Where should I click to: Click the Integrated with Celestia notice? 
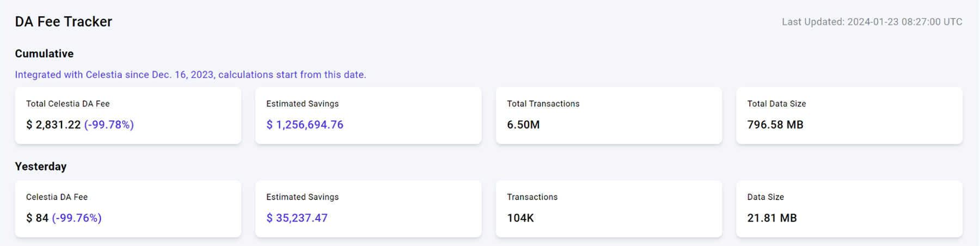[190, 75]
